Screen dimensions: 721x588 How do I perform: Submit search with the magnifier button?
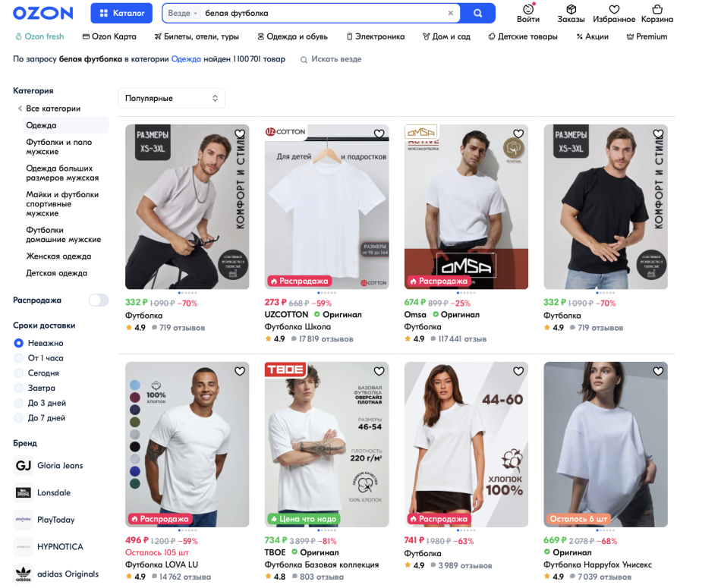click(477, 14)
